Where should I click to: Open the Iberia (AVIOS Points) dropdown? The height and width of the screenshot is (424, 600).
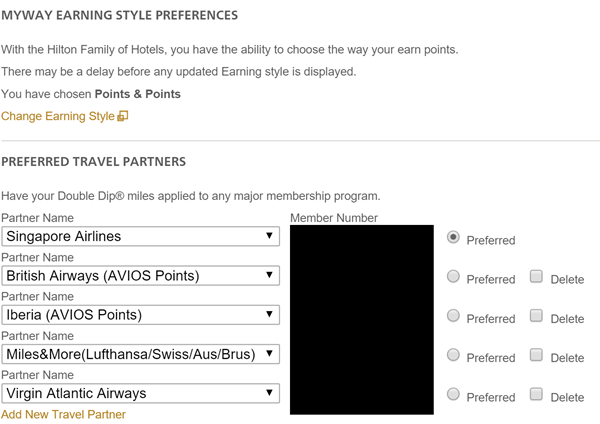coord(140,315)
